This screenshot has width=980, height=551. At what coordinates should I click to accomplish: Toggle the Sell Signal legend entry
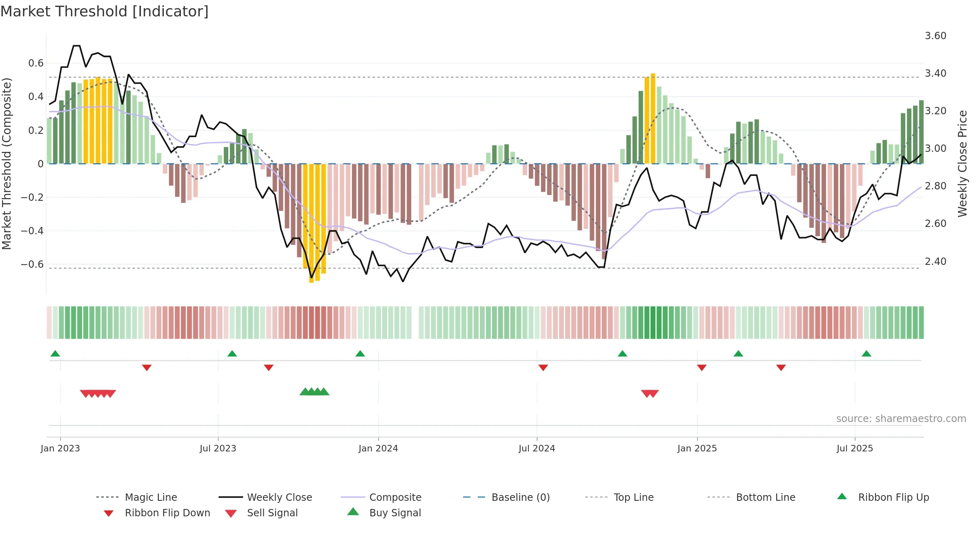click(261, 513)
